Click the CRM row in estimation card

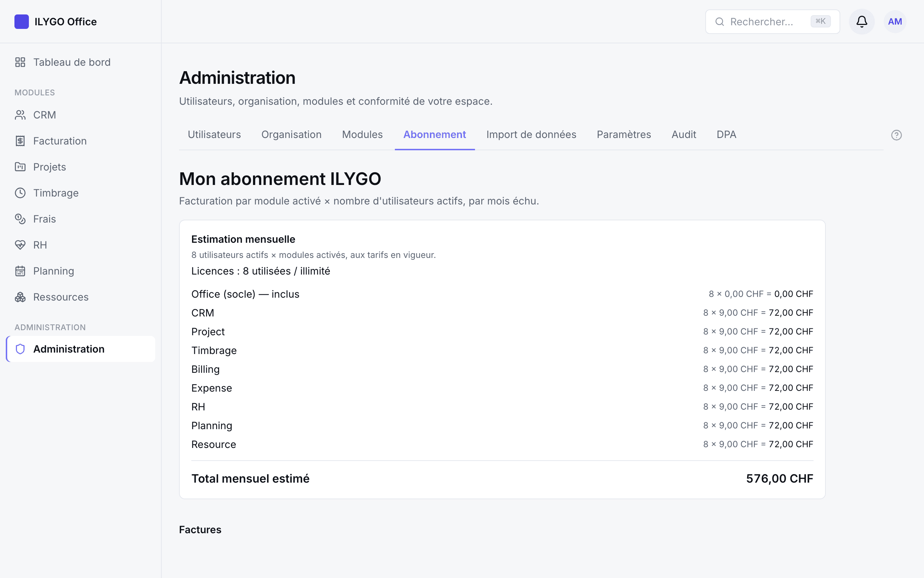(x=502, y=313)
